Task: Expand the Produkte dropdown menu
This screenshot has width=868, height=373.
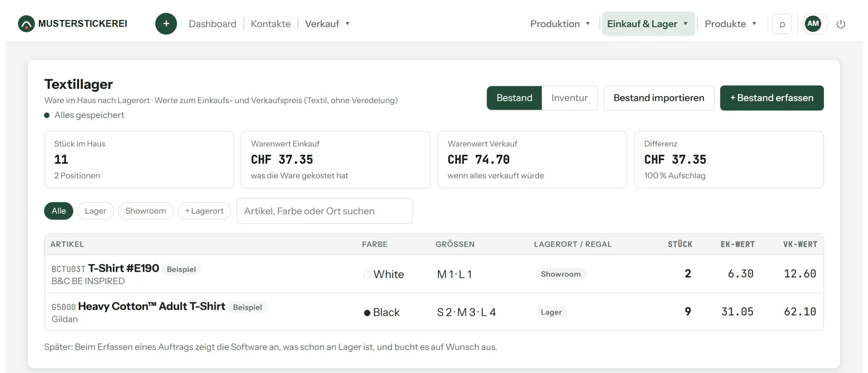Action: (730, 24)
